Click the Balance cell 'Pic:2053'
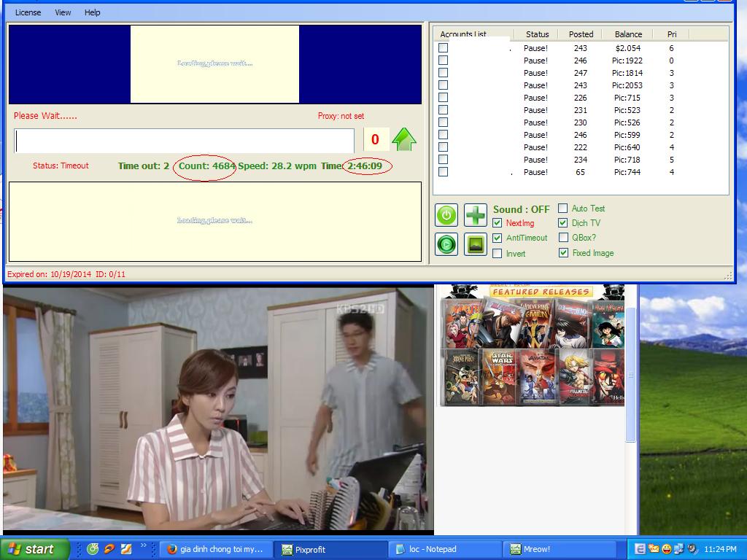 [x=628, y=85]
